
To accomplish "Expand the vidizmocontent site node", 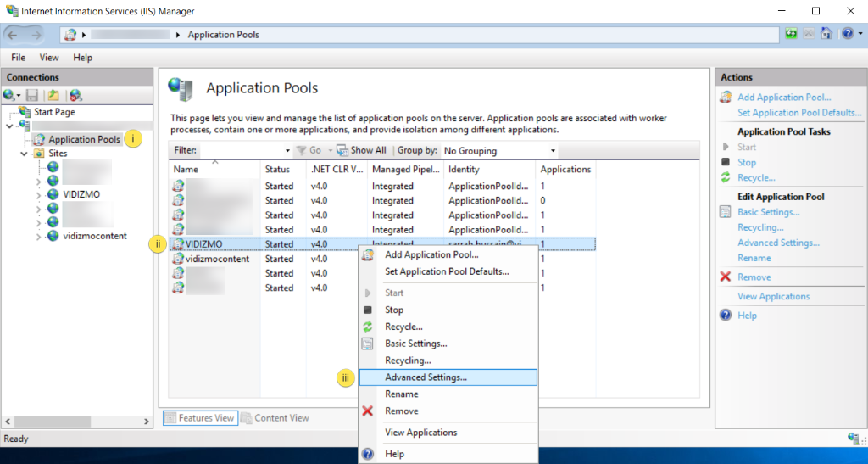I will [39, 236].
